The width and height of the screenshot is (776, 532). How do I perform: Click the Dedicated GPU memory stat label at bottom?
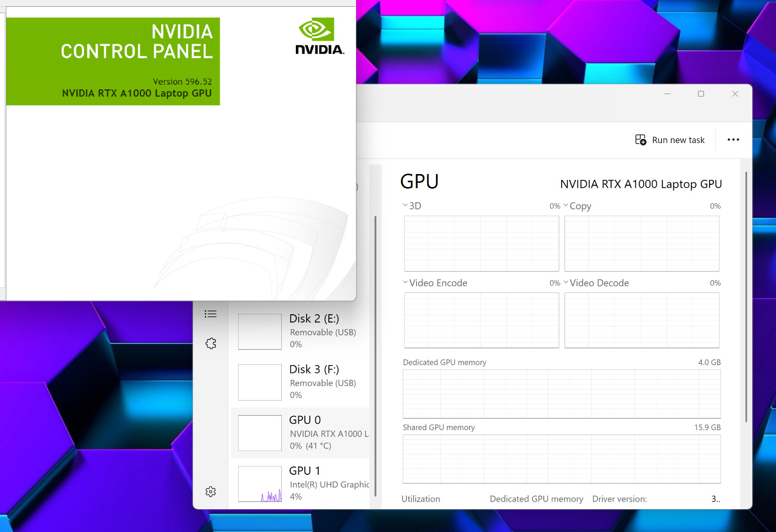tap(536, 499)
